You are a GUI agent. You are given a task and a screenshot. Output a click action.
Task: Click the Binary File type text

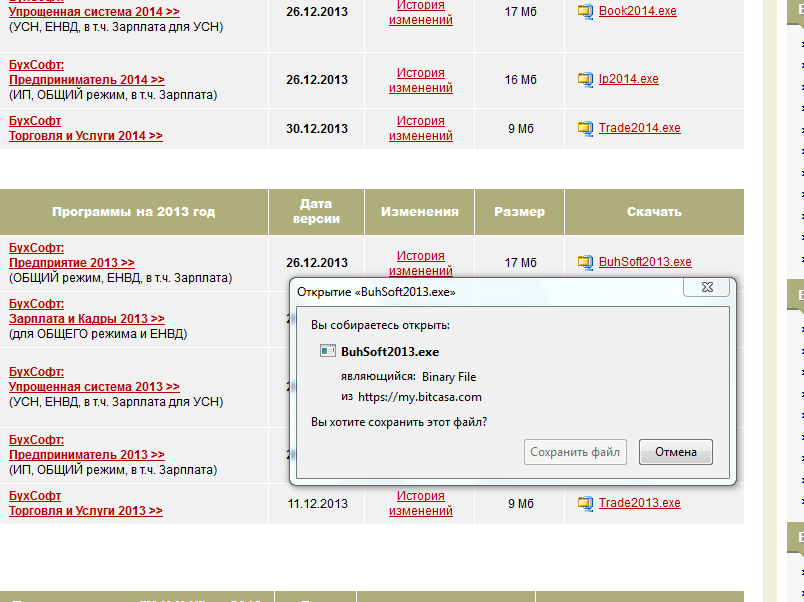pos(449,377)
